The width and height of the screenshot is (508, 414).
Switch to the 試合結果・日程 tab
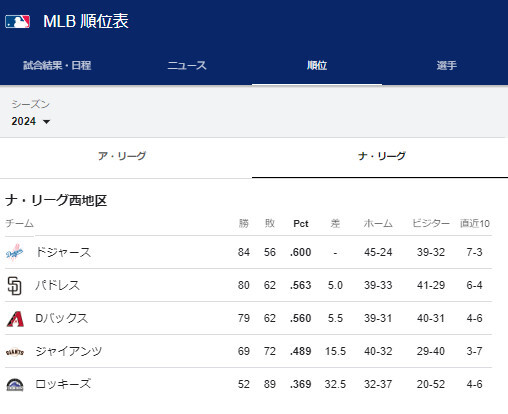tap(57, 65)
